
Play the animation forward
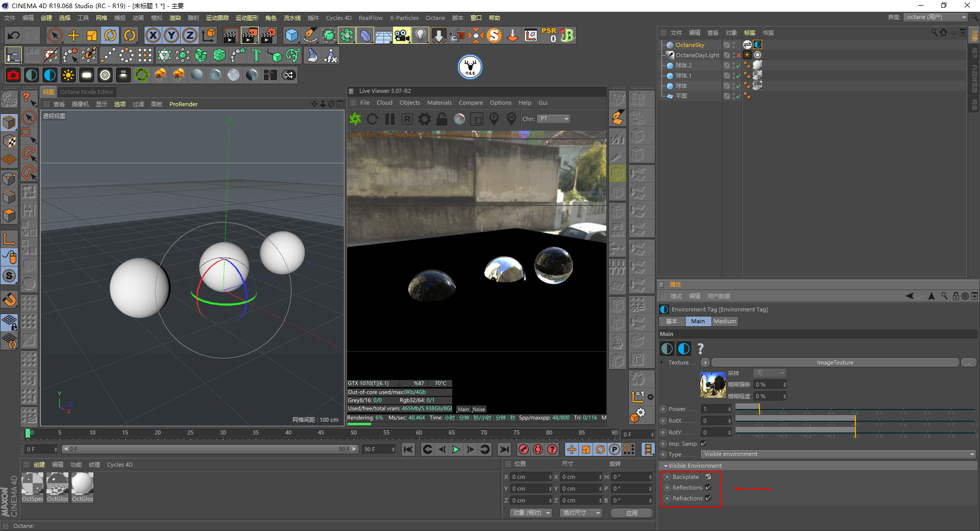tap(456, 449)
